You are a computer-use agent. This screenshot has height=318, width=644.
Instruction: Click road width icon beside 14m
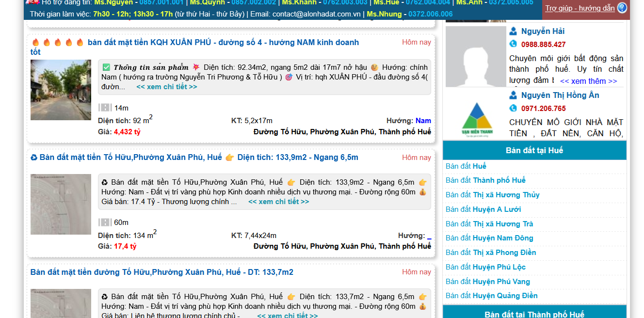(x=105, y=108)
